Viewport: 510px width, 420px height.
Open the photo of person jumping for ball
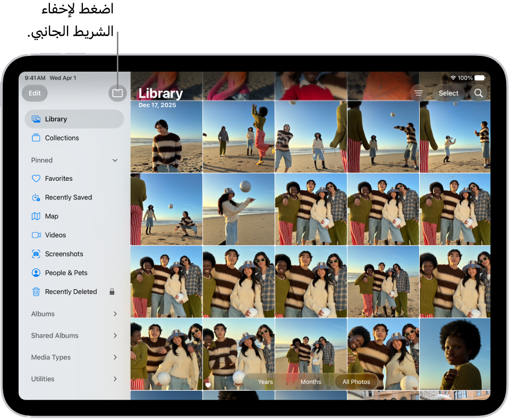[x=239, y=137]
